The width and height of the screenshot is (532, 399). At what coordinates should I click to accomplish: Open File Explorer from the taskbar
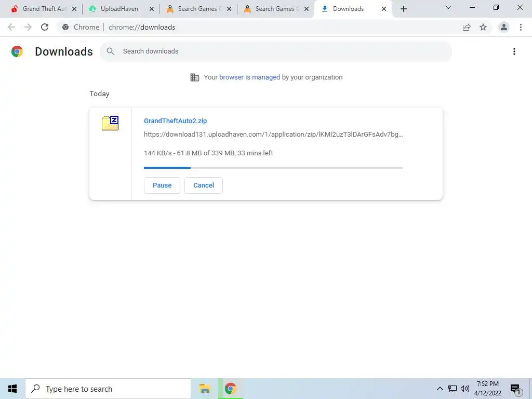point(205,389)
